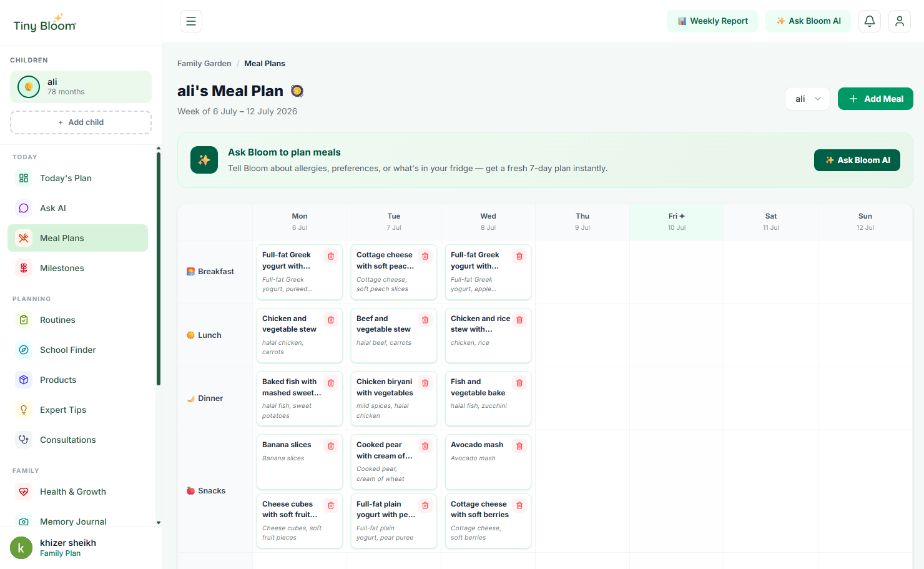Delete the Chicken and vegetable stew lunch
Viewport: 924px width, 569px height.
(331, 320)
